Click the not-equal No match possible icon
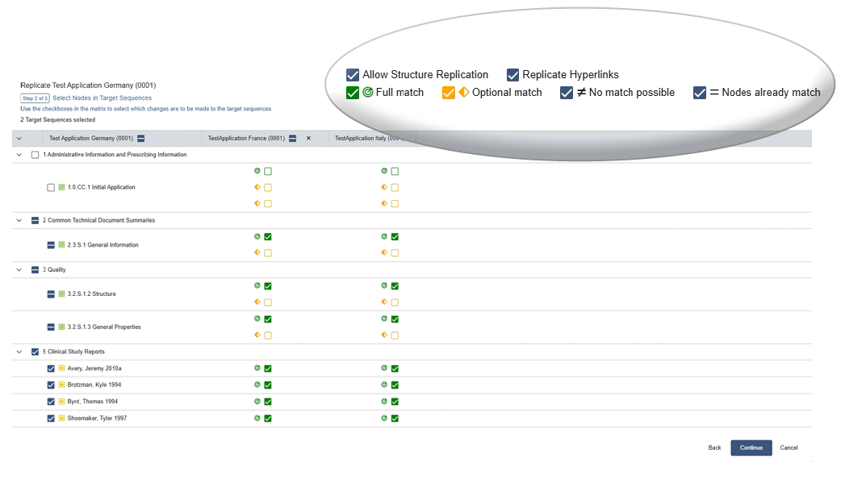841x504 pixels. tap(581, 93)
